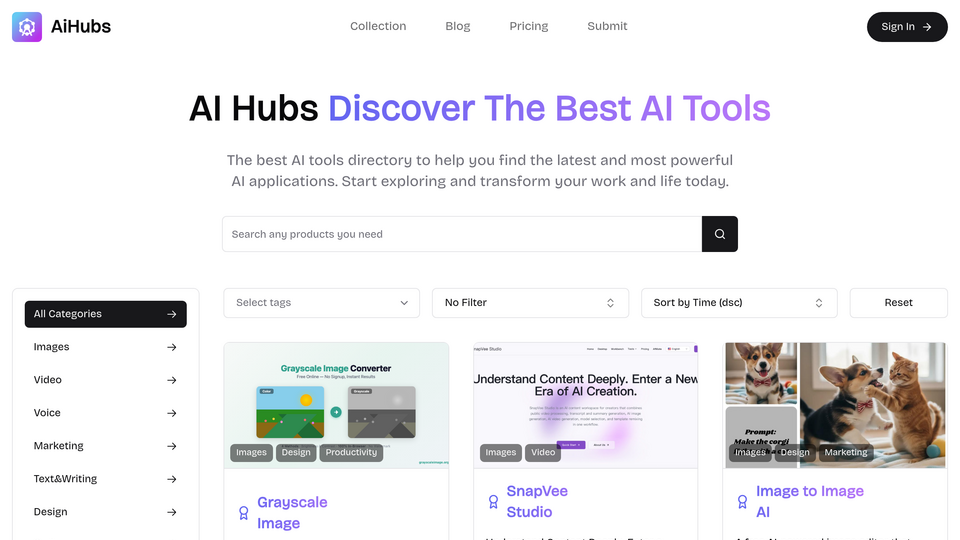Open the corgi and cat preview thumbnail

[x=835, y=405]
